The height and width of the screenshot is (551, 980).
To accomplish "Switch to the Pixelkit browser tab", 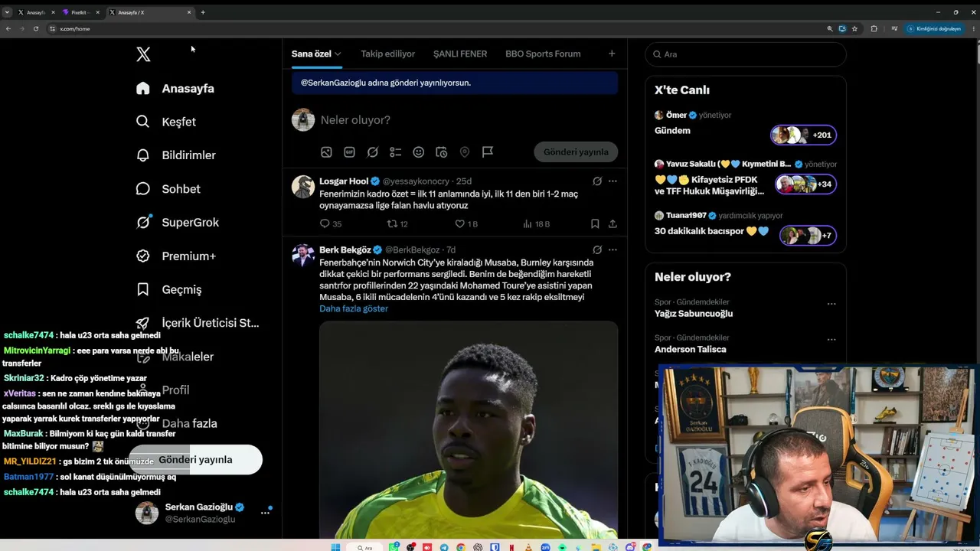I will 80,12.
